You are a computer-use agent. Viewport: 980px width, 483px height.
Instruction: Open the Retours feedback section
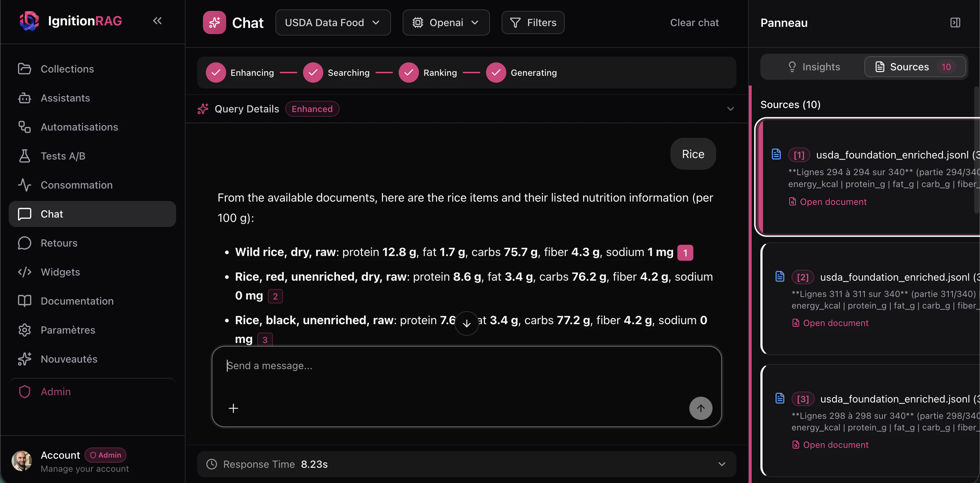tap(59, 243)
